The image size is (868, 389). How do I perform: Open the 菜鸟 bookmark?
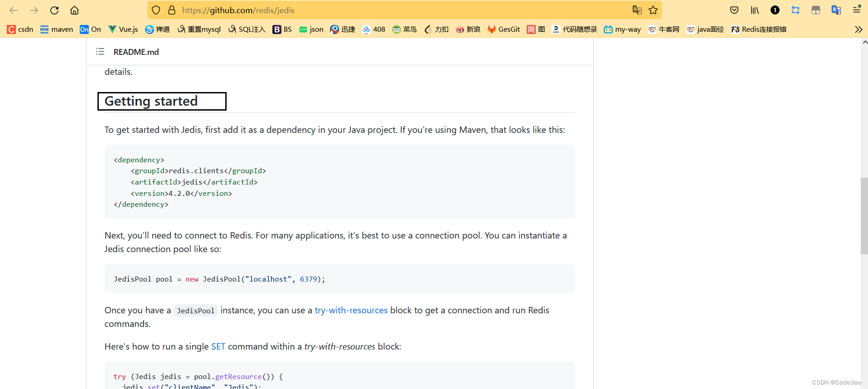(x=404, y=29)
